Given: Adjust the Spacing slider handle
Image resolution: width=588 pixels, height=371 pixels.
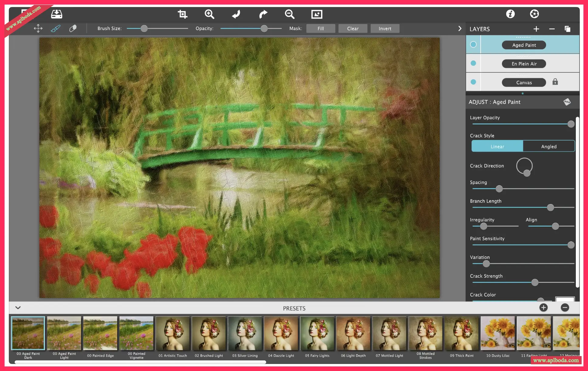Looking at the screenshot, I should coord(499,189).
